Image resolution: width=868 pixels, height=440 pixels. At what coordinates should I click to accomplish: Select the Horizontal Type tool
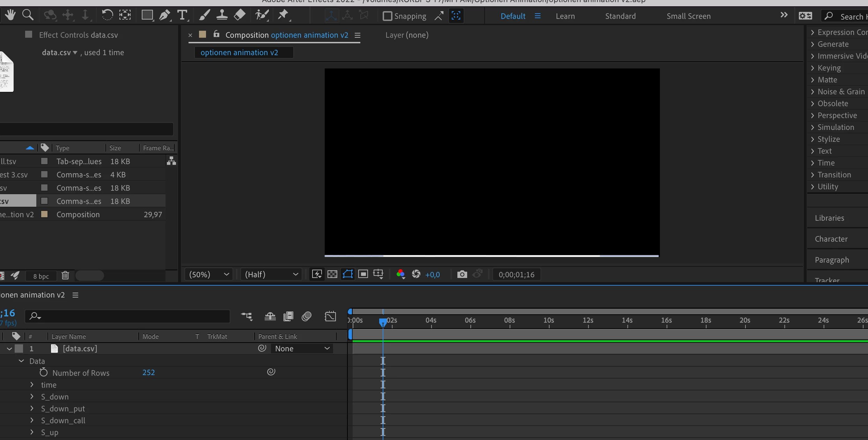182,15
